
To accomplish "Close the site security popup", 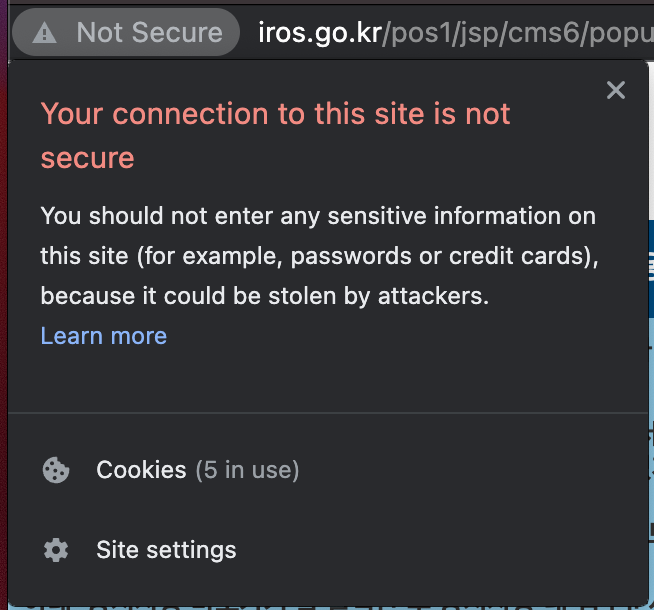I will (x=616, y=90).
